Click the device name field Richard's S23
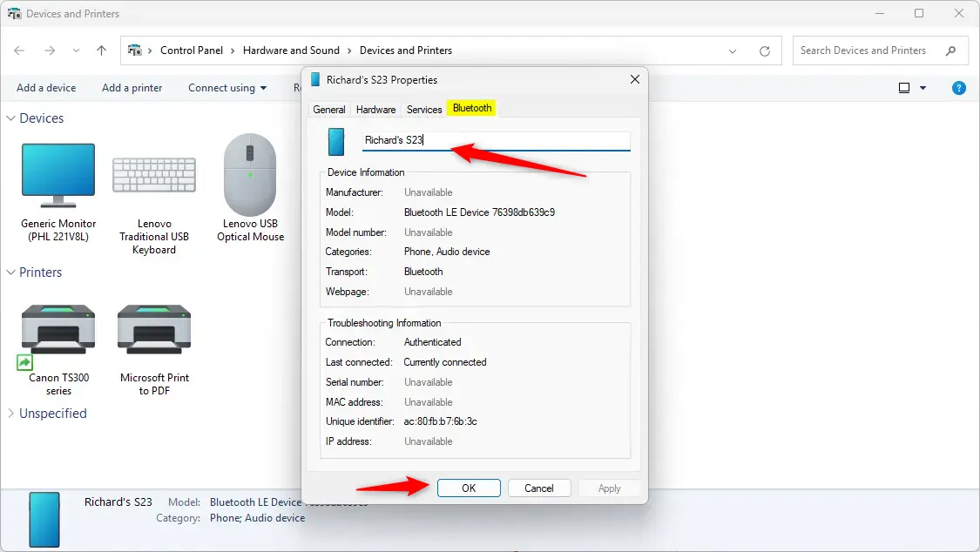Viewport: 980px width, 552px height. (497, 140)
